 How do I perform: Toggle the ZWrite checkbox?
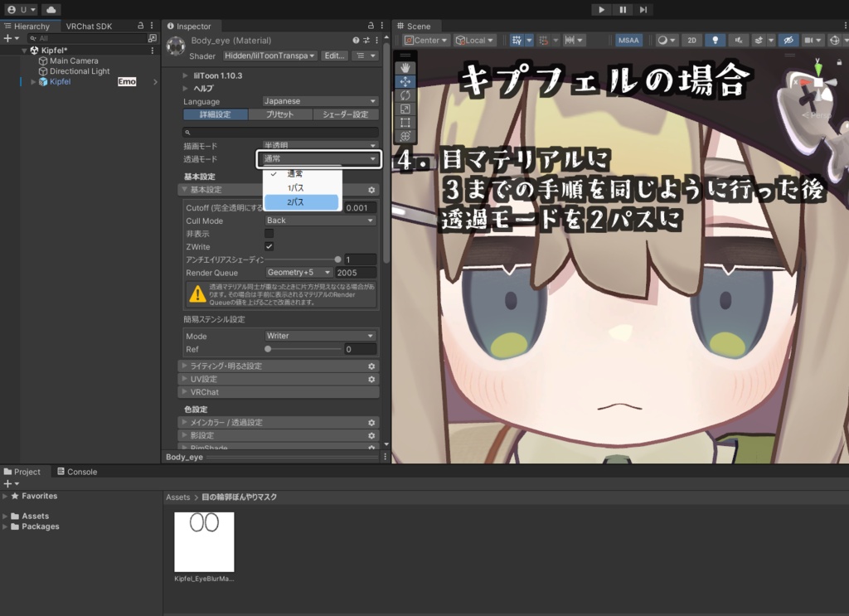click(269, 246)
